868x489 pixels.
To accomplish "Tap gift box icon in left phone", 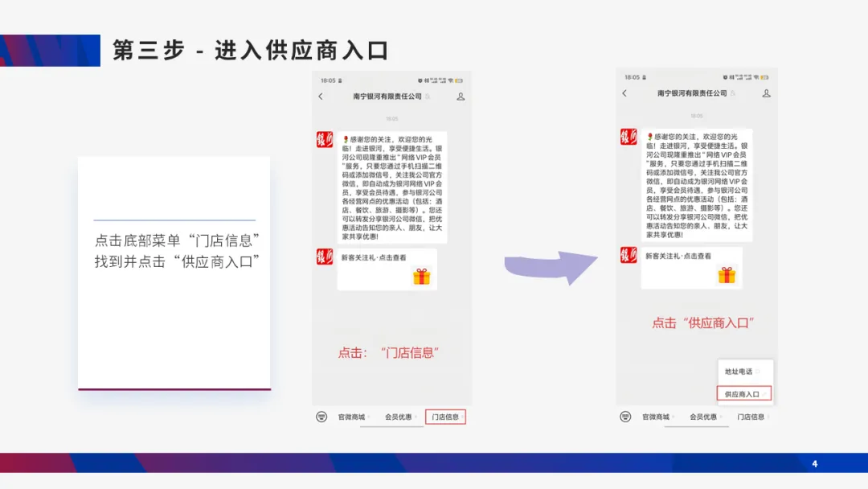I will pos(421,276).
